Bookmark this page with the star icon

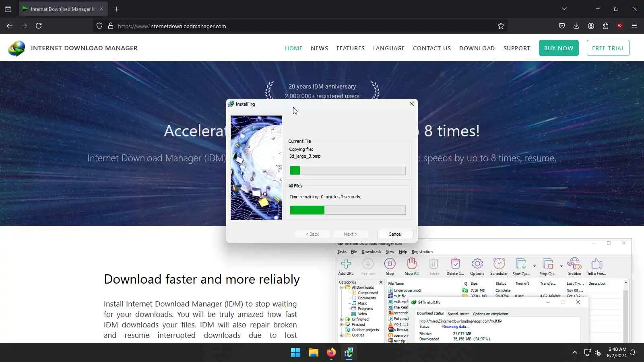(501, 26)
